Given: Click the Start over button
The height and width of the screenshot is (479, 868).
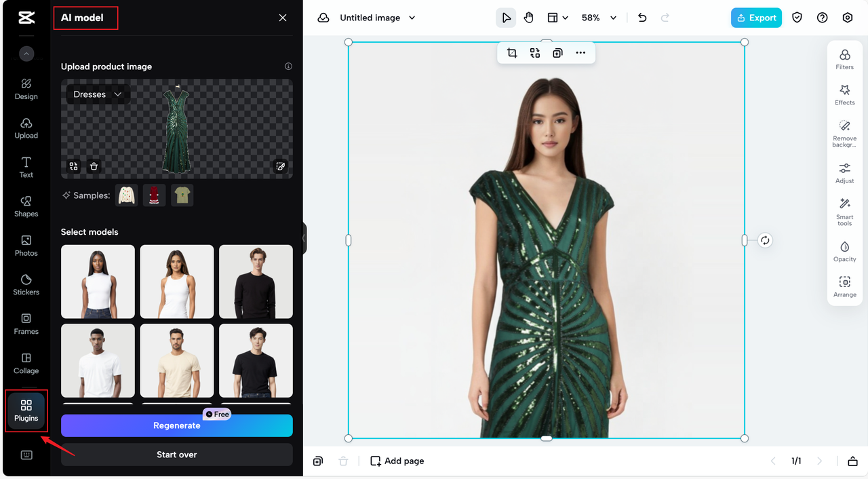Looking at the screenshot, I should click(x=177, y=455).
